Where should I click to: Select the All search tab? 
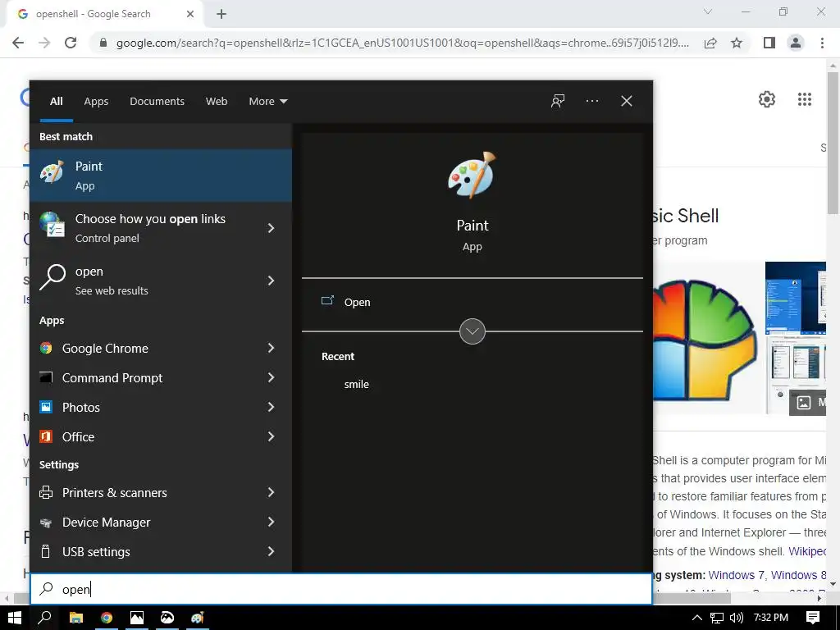pyautogui.click(x=57, y=101)
